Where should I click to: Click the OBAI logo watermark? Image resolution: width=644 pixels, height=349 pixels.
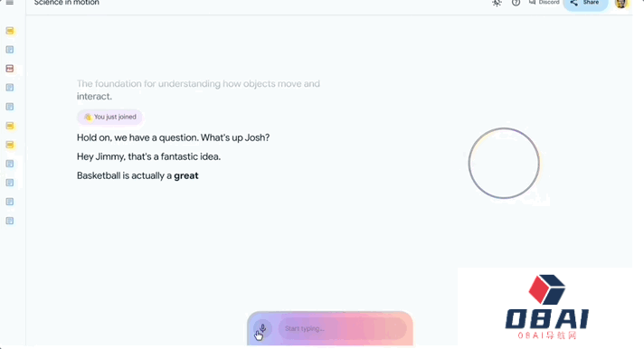[546, 307]
